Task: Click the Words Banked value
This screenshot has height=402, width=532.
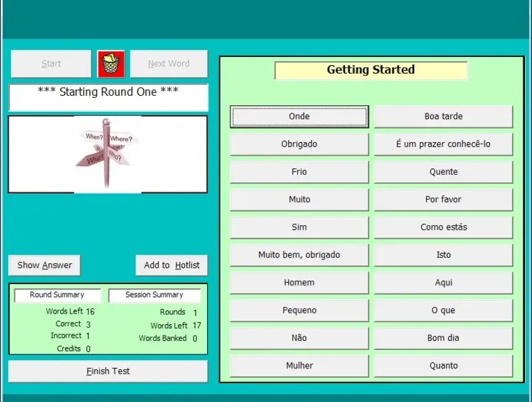Action: (x=195, y=338)
